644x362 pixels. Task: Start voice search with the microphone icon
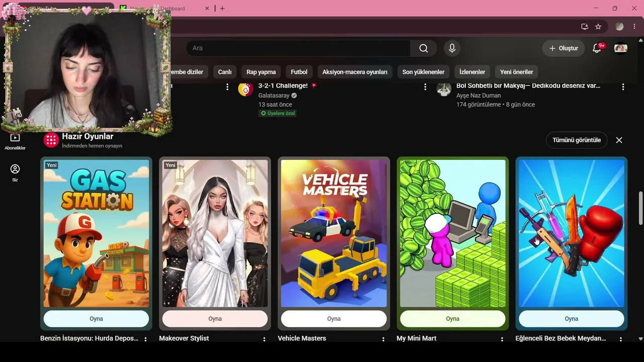[452, 48]
